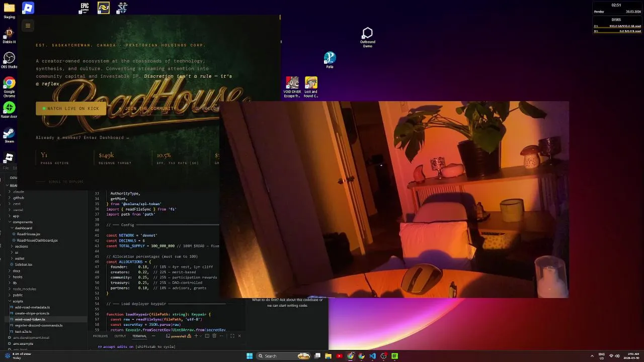The width and height of the screenshot is (644, 362).
Task: Open Google Chrome desktop shortcut
Action: 9,86
